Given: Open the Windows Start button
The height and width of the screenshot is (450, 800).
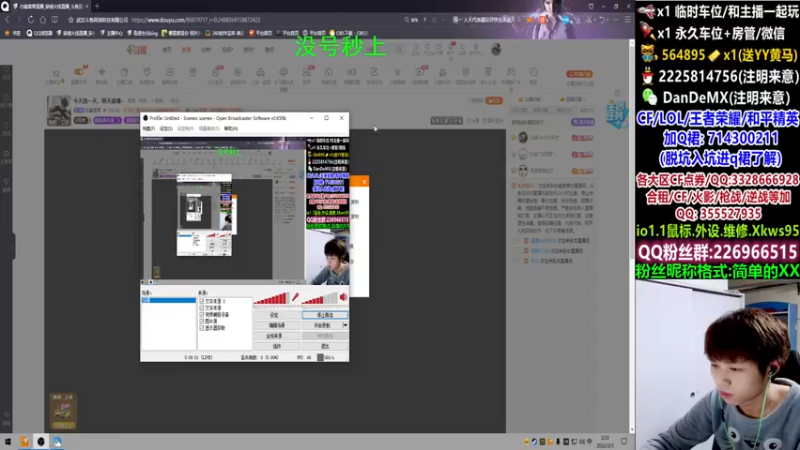Looking at the screenshot, I should (x=8, y=441).
